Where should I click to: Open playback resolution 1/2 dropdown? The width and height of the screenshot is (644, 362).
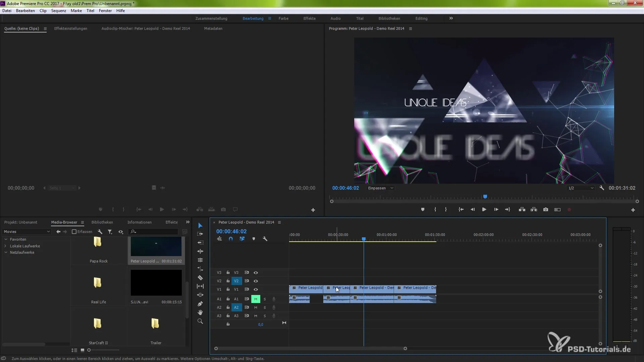click(581, 188)
